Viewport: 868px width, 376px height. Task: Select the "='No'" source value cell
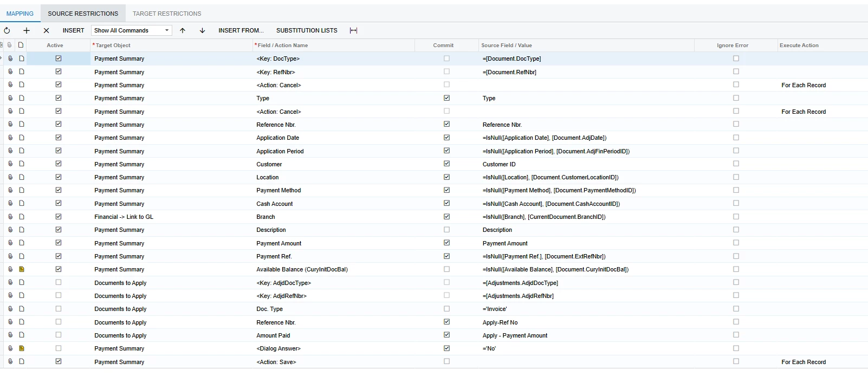pos(586,348)
